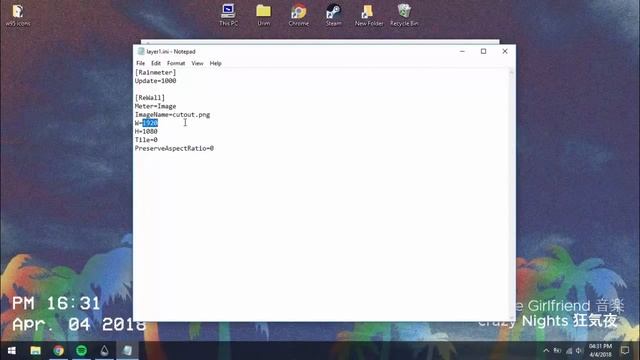Viewport: 640px width, 360px height.
Task: Click the highlighted 1920 width value
Action: (150, 123)
